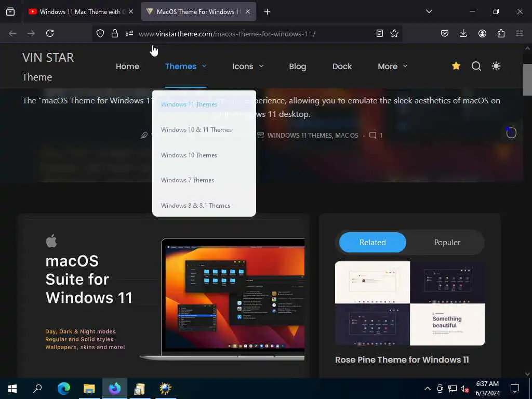This screenshot has height=399, width=532.
Task: Open tracking protection shield icon
Action: (x=100, y=33)
